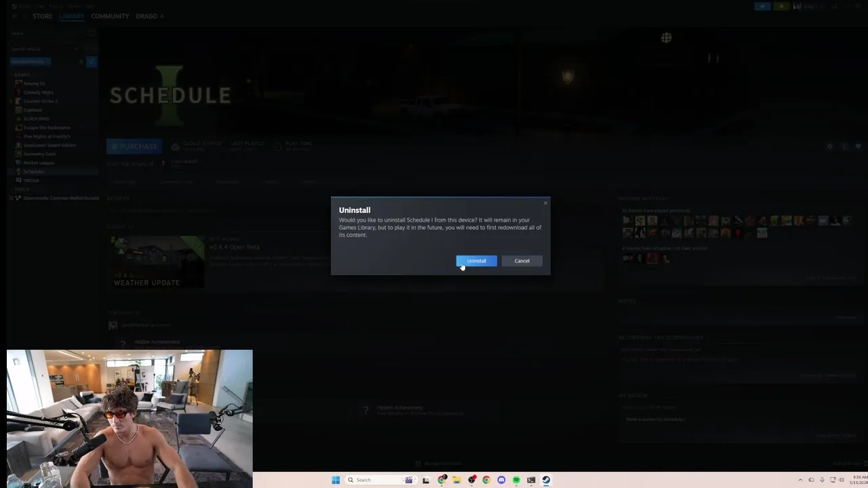Open the Terminal taskbar icon
Viewport: 868px width, 488px height.
(531, 480)
